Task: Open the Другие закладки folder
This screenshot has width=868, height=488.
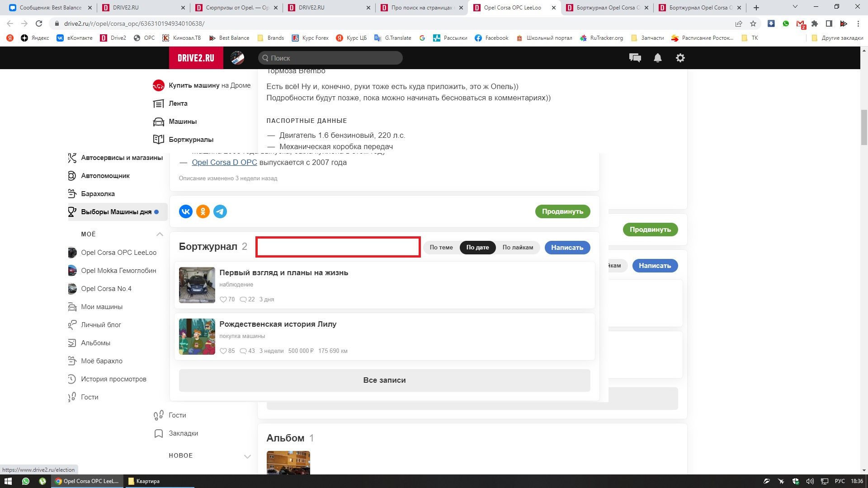Action: [x=837, y=38]
